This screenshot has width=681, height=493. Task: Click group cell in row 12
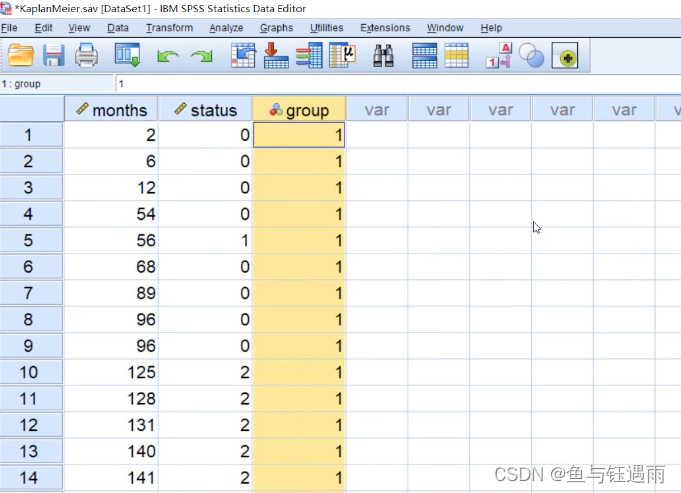click(x=299, y=425)
